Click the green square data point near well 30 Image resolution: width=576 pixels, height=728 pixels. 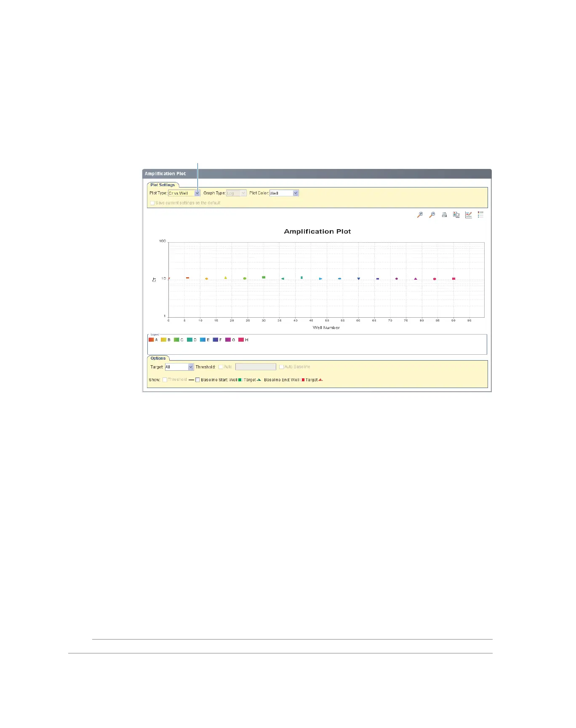[264, 277]
